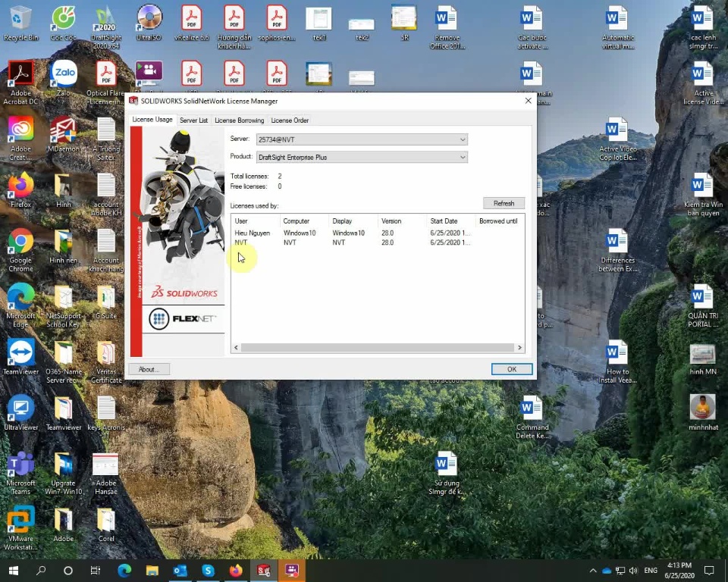Viewport: 728px width, 582px height.
Task: Open the Microsoft Teams desktop icon
Action: point(21,472)
